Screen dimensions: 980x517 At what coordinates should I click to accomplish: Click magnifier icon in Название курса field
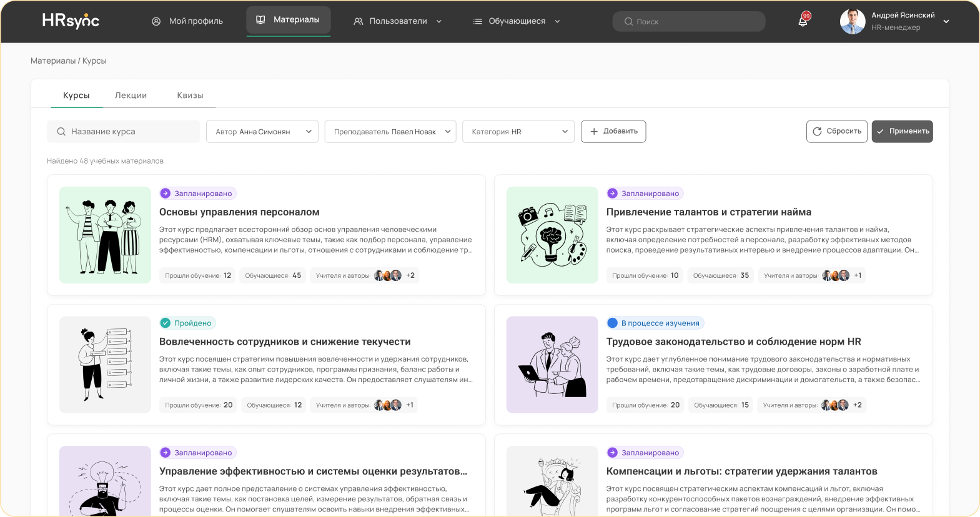(61, 132)
